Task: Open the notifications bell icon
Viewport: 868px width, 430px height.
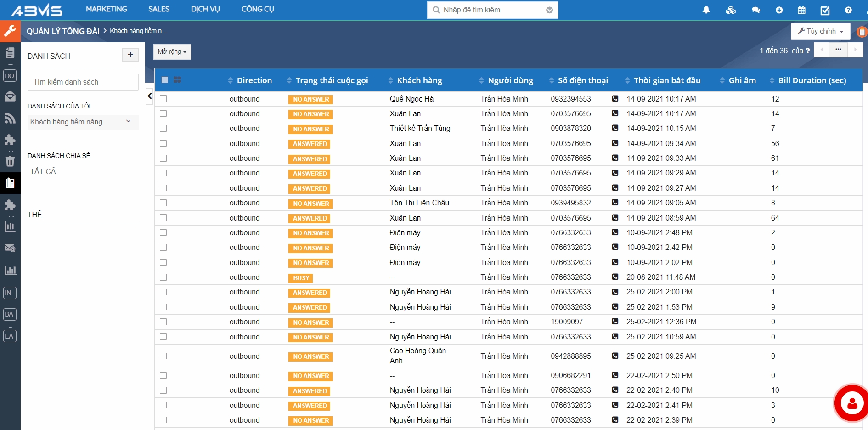Action: coord(706,10)
